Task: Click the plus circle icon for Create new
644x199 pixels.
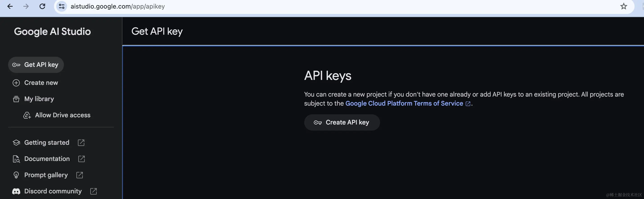Action: pos(16,83)
